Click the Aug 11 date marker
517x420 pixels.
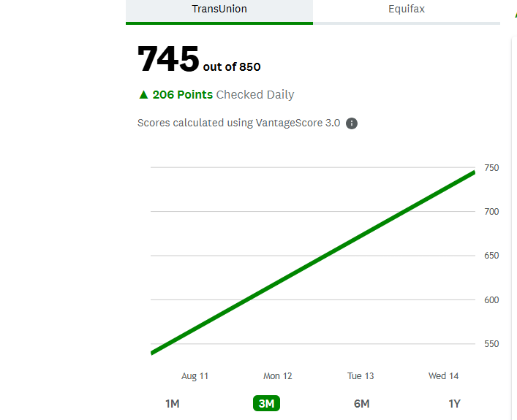(x=195, y=376)
